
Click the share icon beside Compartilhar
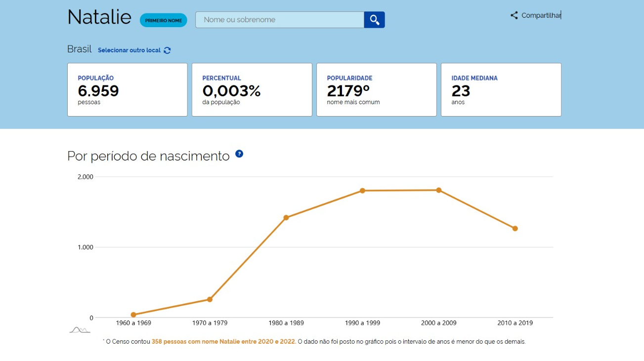pyautogui.click(x=514, y=15)
